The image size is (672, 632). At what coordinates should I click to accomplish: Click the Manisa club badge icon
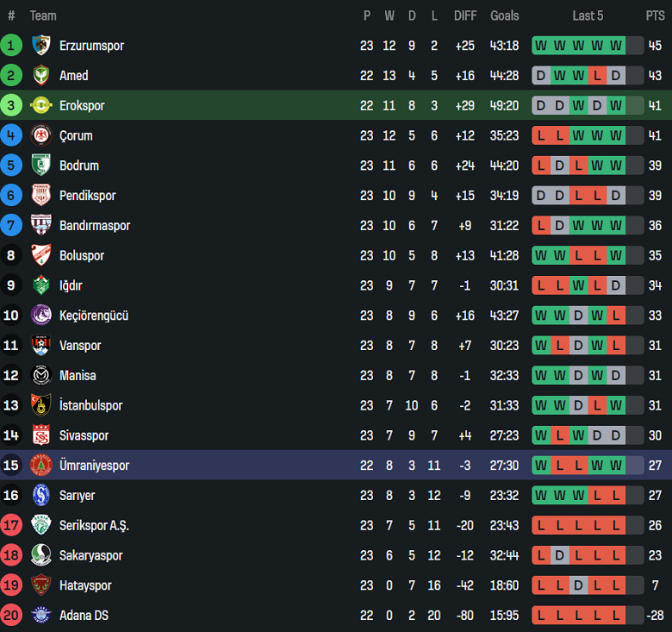pos(41,376)
